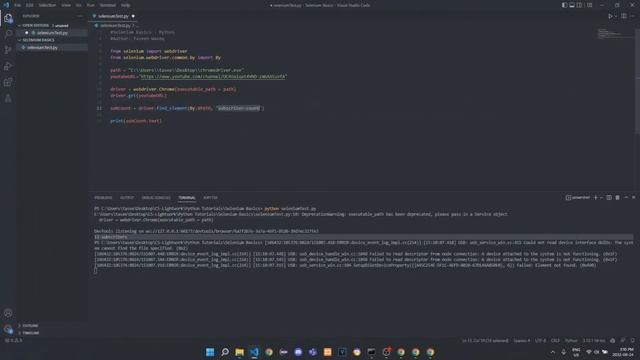Screen dimensions: 640x360
Task: Open the notifications bell in status bar
Action: click(633, 340)
